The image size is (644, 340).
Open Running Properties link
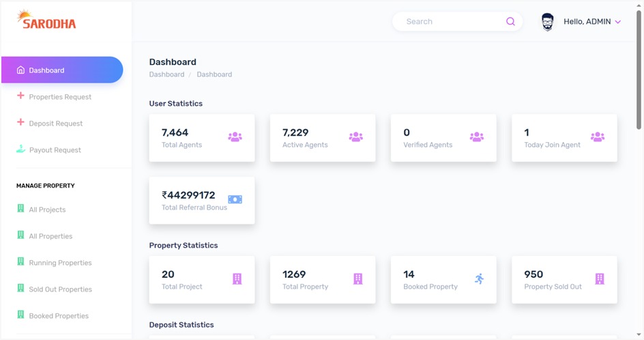tap(60, 263)
